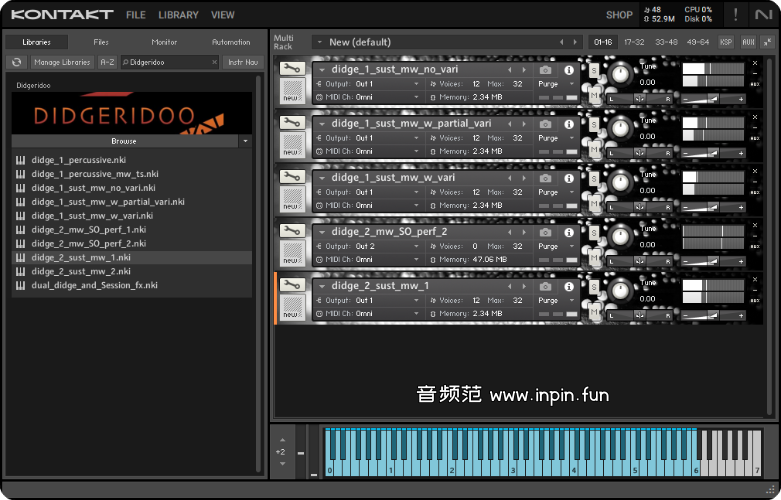Screen dimensions: 781x500
Task: Click the Manage Libraries button
Action: pyautogui.click(x=62, y=62)
